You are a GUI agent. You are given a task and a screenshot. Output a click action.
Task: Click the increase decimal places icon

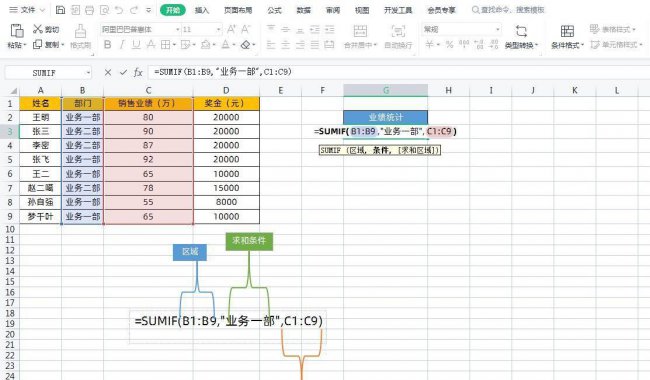pyautogui.click(x=479, y=44)
